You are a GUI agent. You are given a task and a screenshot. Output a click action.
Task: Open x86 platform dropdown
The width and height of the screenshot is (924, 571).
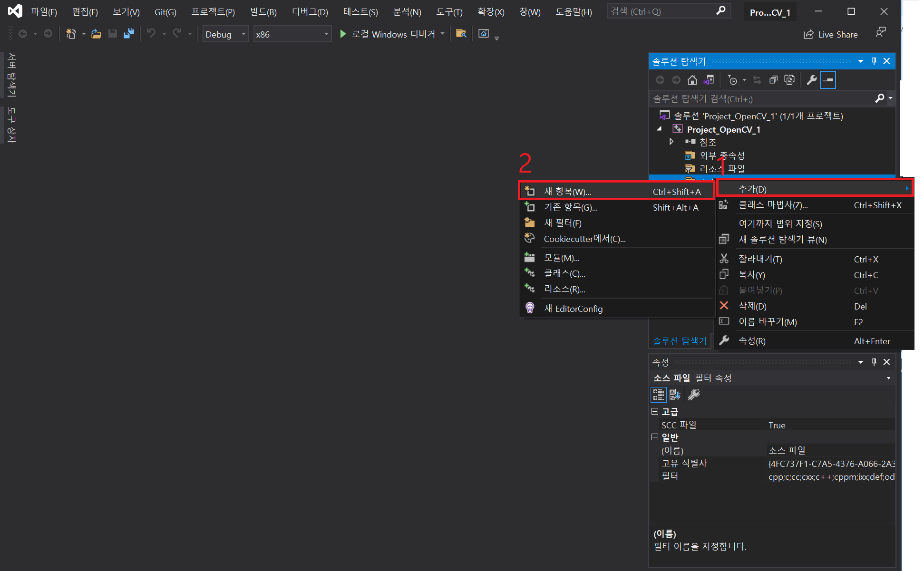292,34
